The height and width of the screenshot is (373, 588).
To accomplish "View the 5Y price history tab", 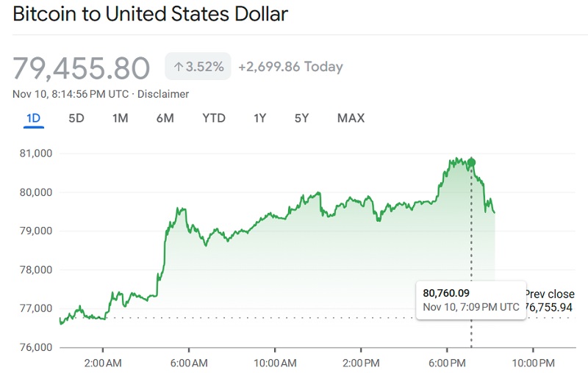I will 301,118.
